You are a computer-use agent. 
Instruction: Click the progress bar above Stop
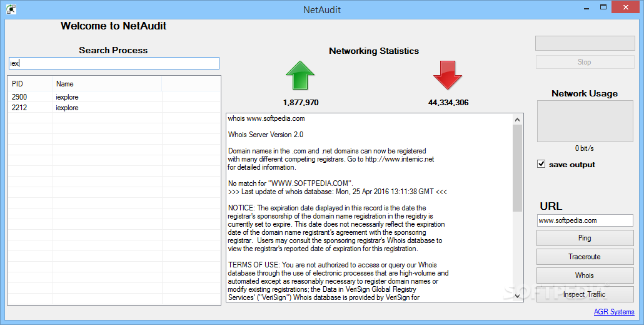[585, 43]
